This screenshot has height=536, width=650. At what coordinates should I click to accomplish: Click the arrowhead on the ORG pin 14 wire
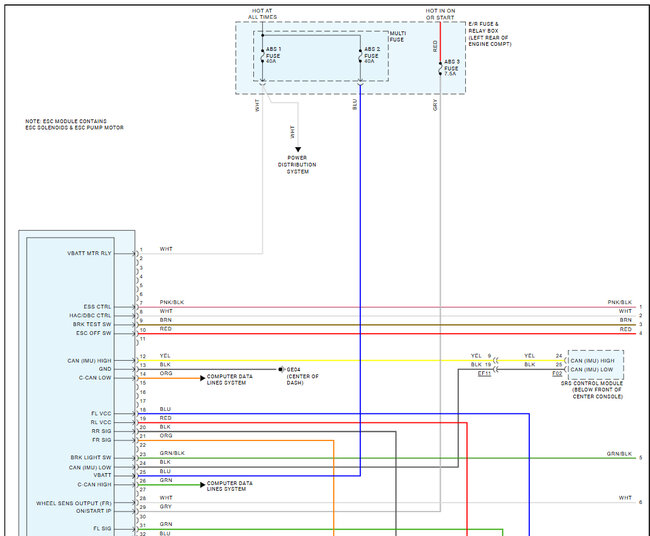(203, 378)
